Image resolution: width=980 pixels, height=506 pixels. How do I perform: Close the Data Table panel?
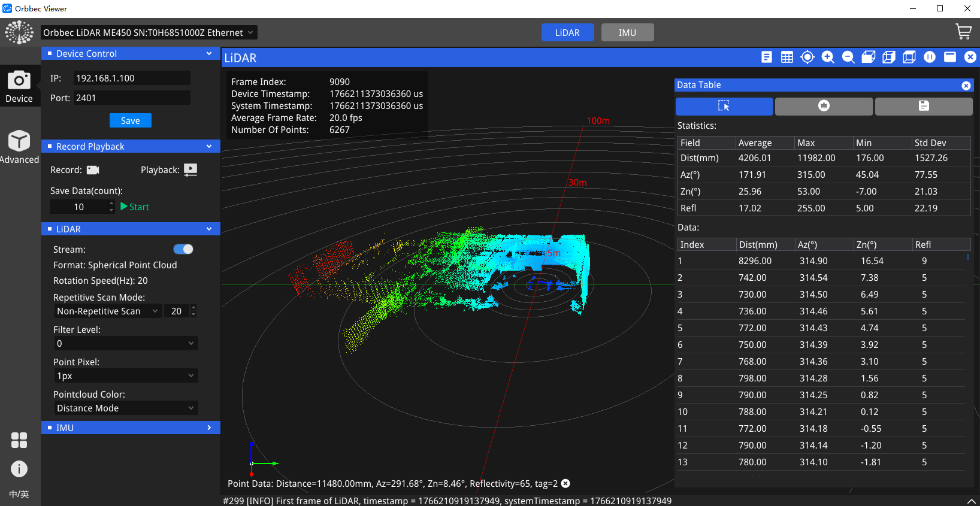point(966,86)
